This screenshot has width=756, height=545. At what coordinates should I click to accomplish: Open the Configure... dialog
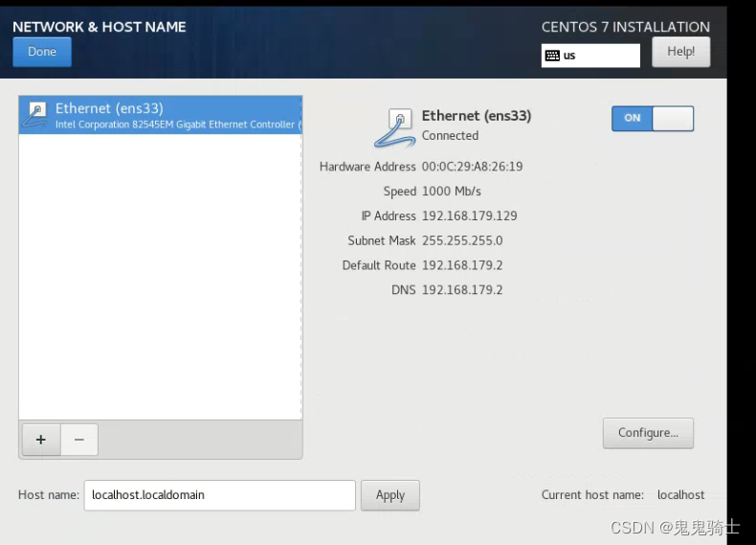pos(648,433)
